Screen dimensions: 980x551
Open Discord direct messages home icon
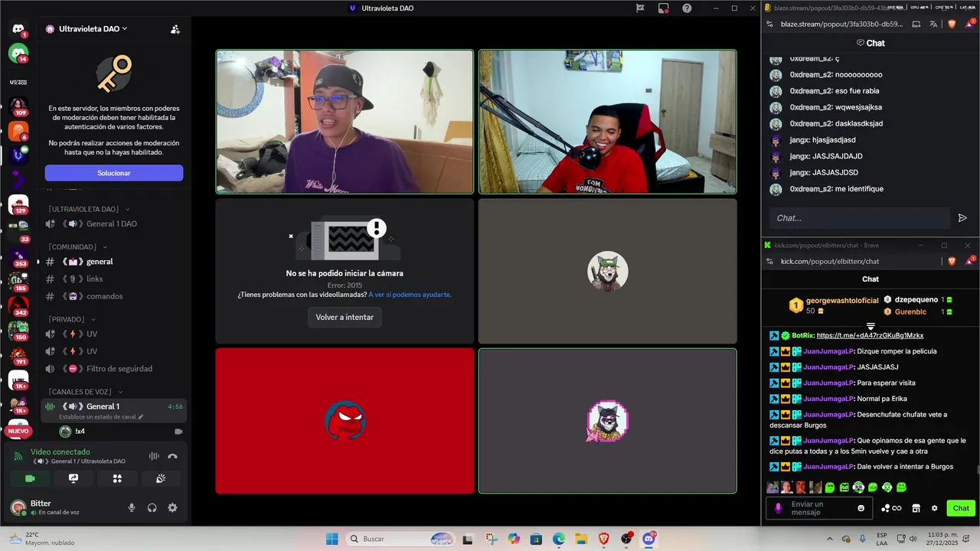point(18,29)
